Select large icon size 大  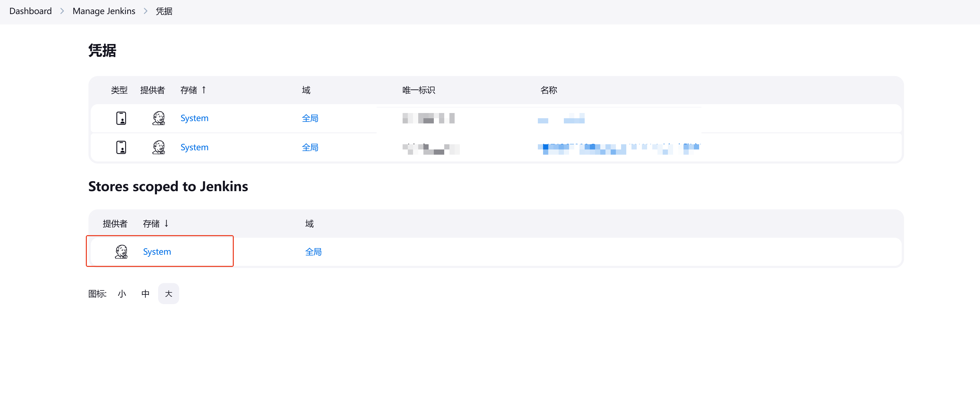point(169,293)
